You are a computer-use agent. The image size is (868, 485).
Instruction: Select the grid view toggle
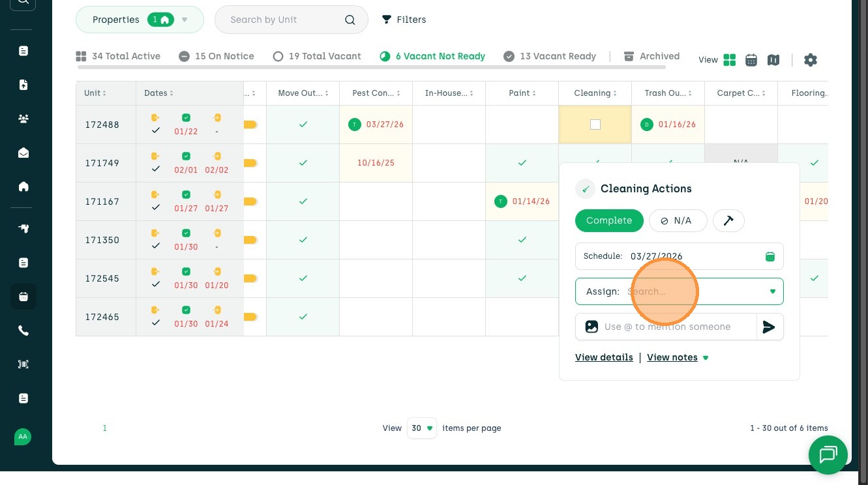pyautogui.click(x=730, y=60)
